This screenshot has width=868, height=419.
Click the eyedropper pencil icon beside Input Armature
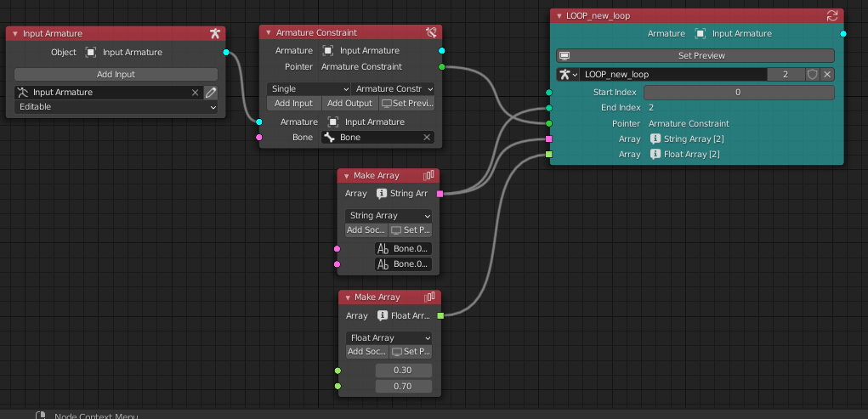coord(211,93)
